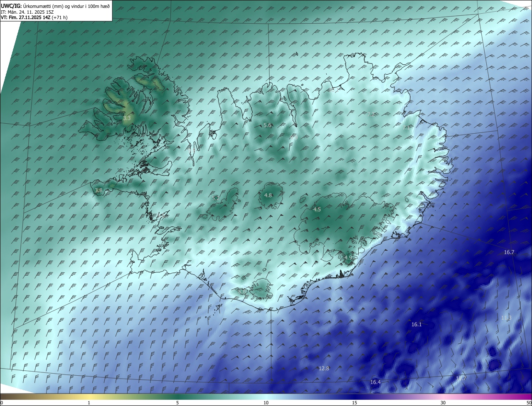532x406 pixels.
Task: Click the 5 tick on the color scale
Action: coord(177,403)
